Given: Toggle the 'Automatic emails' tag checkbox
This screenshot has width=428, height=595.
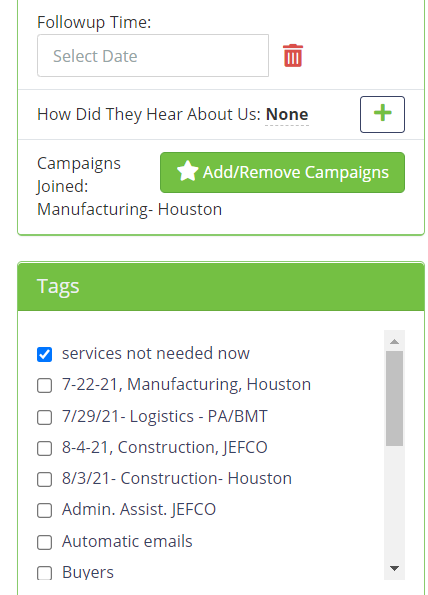Looking at the screenshot, I should 44,542.
